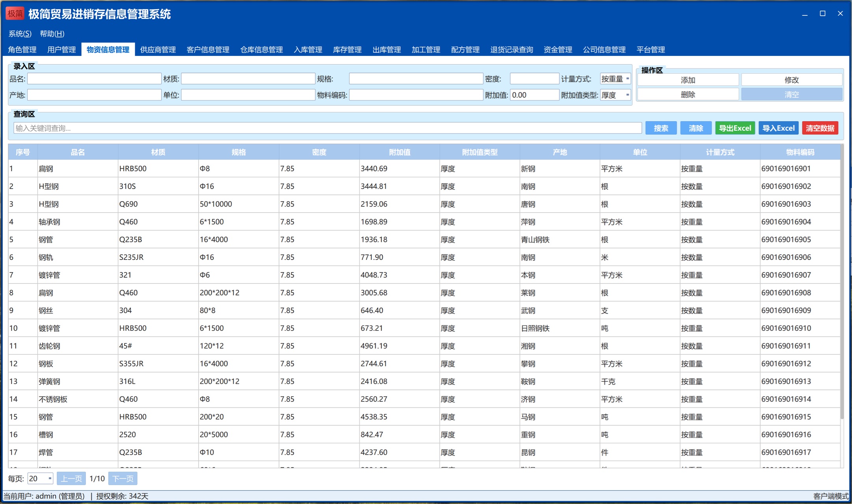Click the 产地 column header

pos(560,152)
